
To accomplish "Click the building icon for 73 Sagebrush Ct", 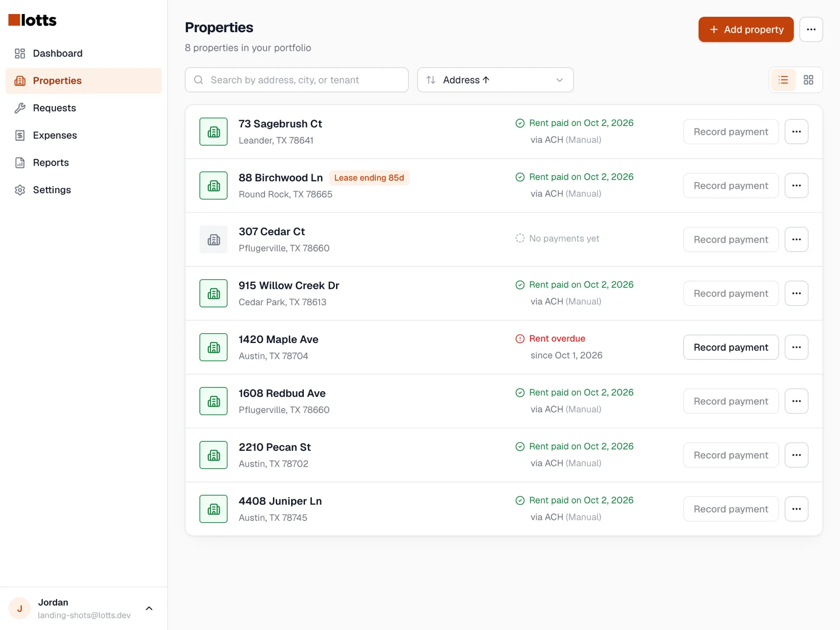I will pos(214,132).
